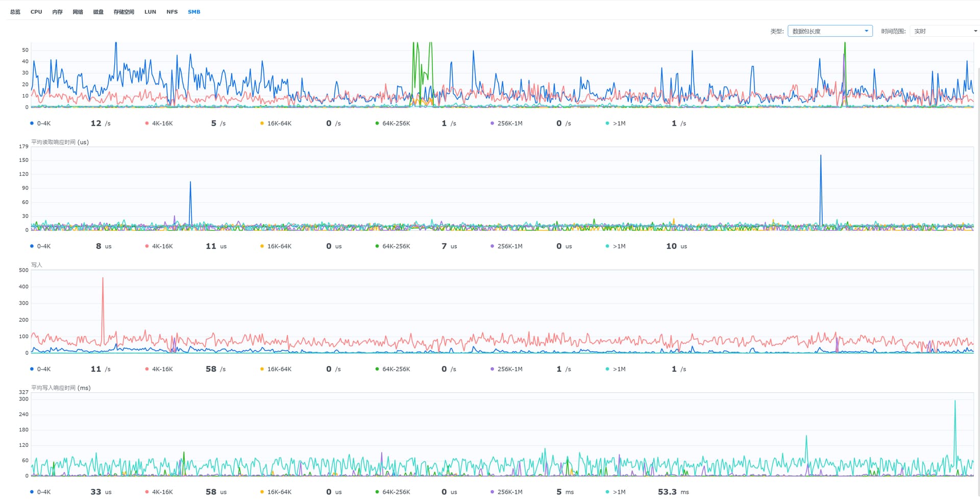Viewport: 980px width, 504px height.
Task: Click the 4K-16K legend label under 平均读取响应时间
Action: (x=162, y=246)
